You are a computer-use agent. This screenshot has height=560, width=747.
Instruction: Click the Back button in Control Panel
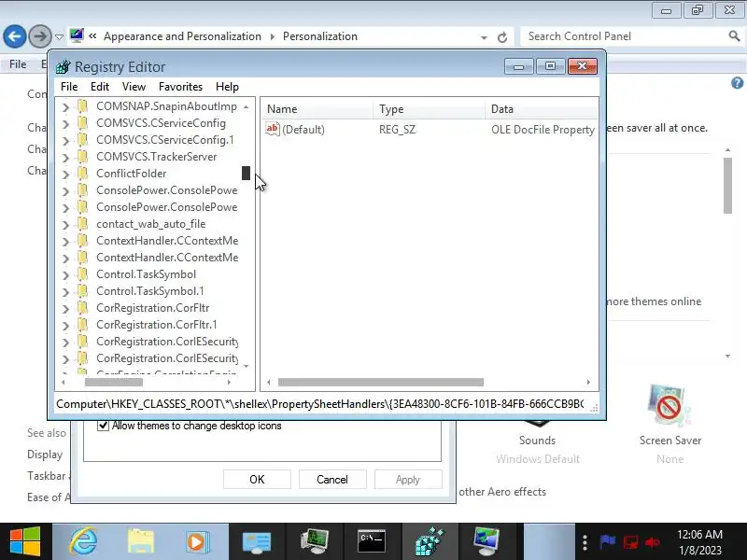pos(15,36)
